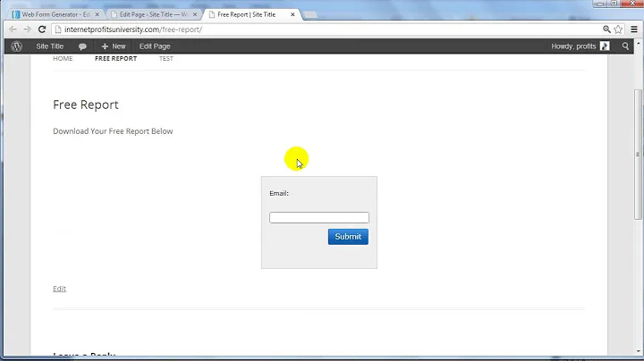Click the scrollbar up arrow
644x361 pixels.
tap(639, 43)
